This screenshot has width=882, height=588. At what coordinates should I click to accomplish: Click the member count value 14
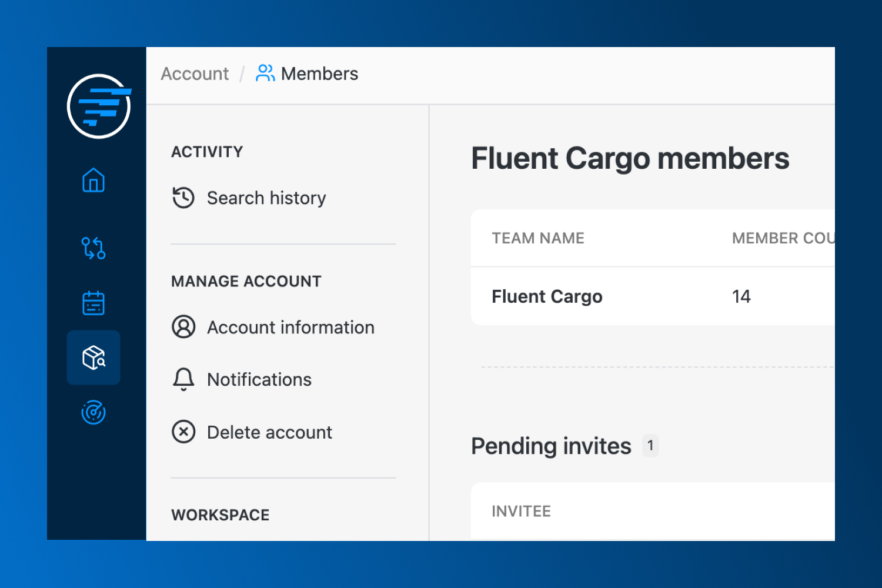pos(741,296)
